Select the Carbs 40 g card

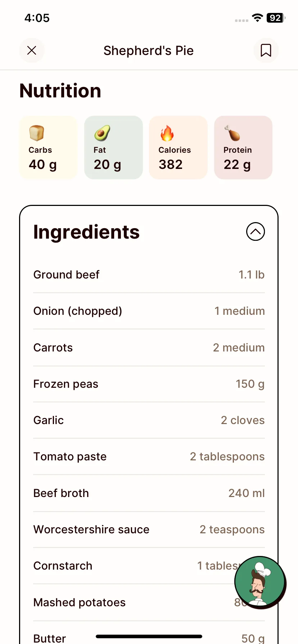point(49,147)
